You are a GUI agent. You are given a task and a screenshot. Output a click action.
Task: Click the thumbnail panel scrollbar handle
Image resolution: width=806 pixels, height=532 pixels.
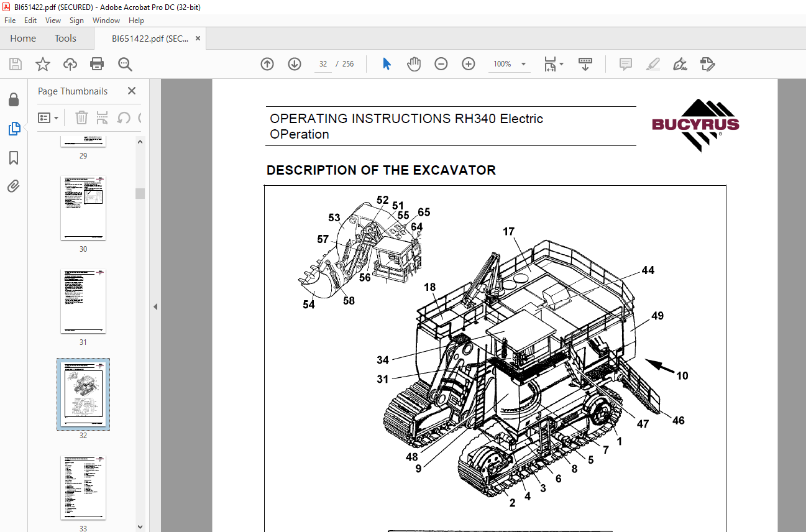click(x=140, y=193)
